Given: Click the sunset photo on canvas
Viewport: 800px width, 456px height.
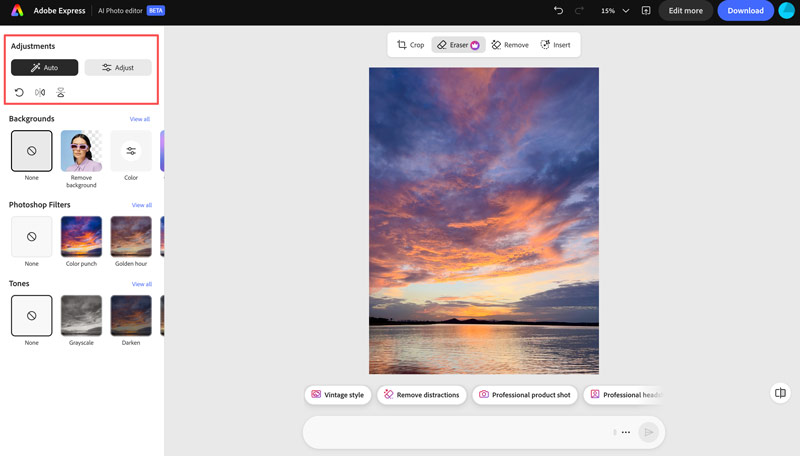Looking at the screenshot, I should [x=484, y=221].
